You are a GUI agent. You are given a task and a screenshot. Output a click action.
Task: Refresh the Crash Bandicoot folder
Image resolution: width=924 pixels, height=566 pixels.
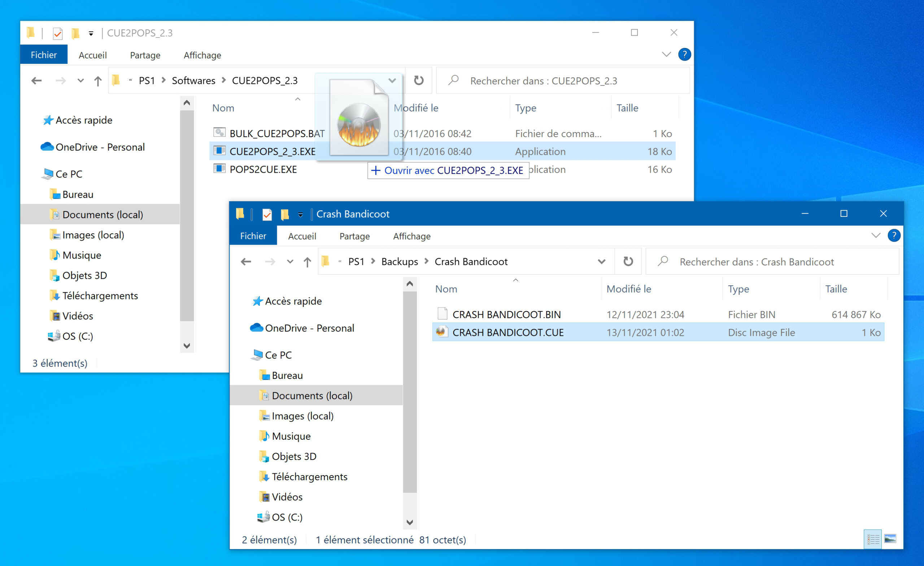628,261
